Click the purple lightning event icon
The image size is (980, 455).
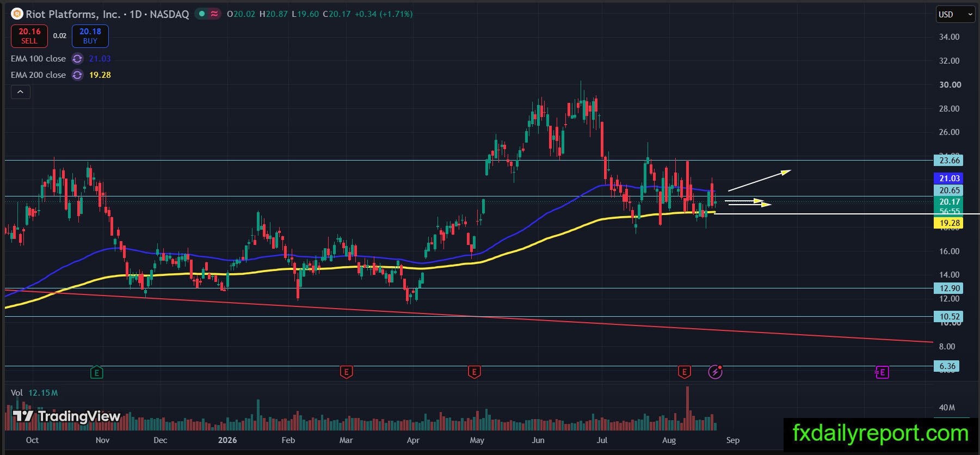point(715,372)
